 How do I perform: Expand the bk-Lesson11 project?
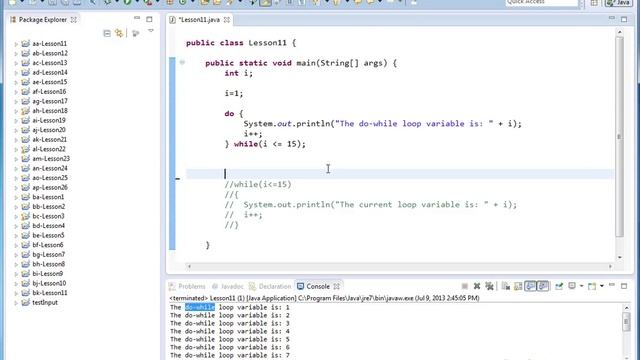coord(16,293)
